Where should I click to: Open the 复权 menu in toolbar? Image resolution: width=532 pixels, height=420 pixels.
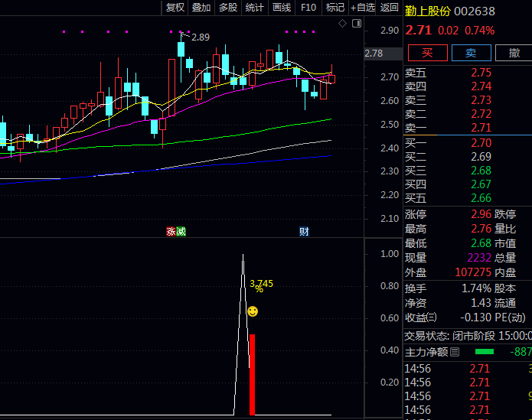pyautogui.click(x=175, y=8)
